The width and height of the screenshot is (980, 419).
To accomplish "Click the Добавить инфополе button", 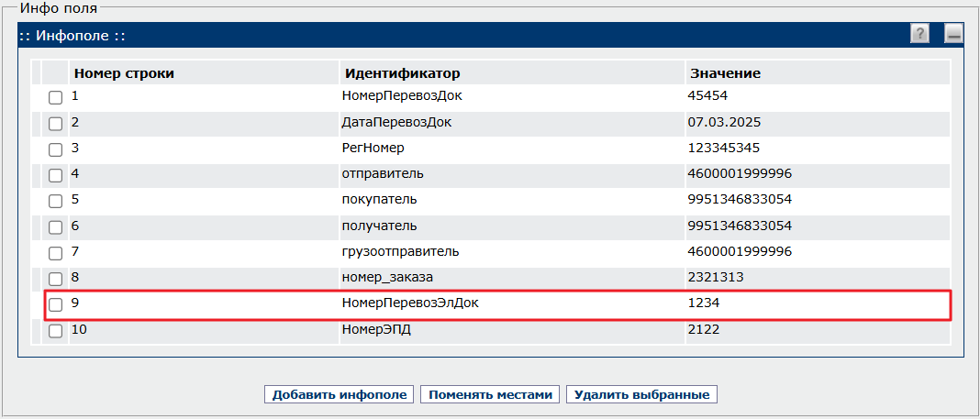I will tap(340, 394).
